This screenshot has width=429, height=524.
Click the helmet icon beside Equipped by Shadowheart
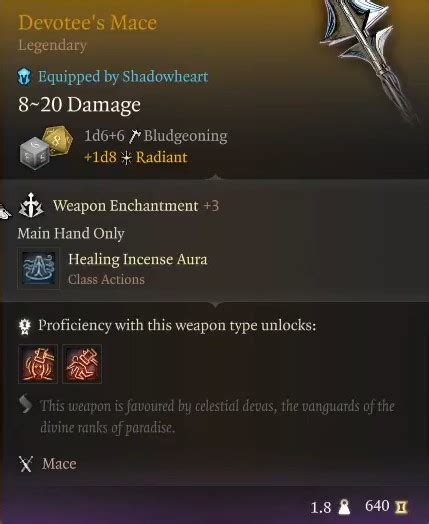point(24,77)
